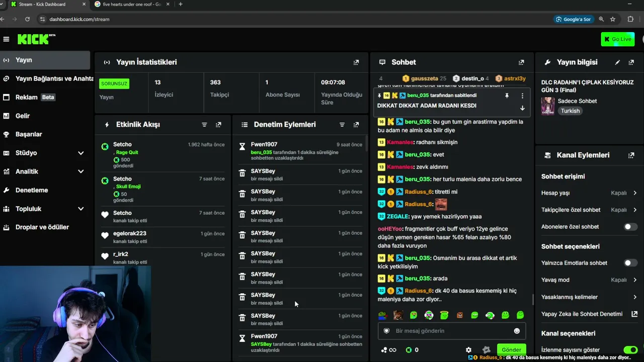Click the Fwen1907 timeout entry from 9 saat önce
This screenshot has width=644, height=362.
click(300, 151)
